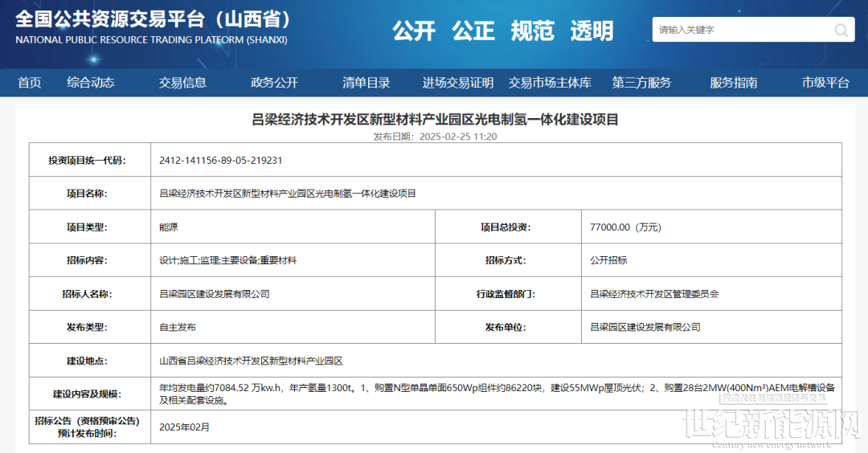Click the search magnifier icon
The image size is (868, 453).
[x=841, y=30]
